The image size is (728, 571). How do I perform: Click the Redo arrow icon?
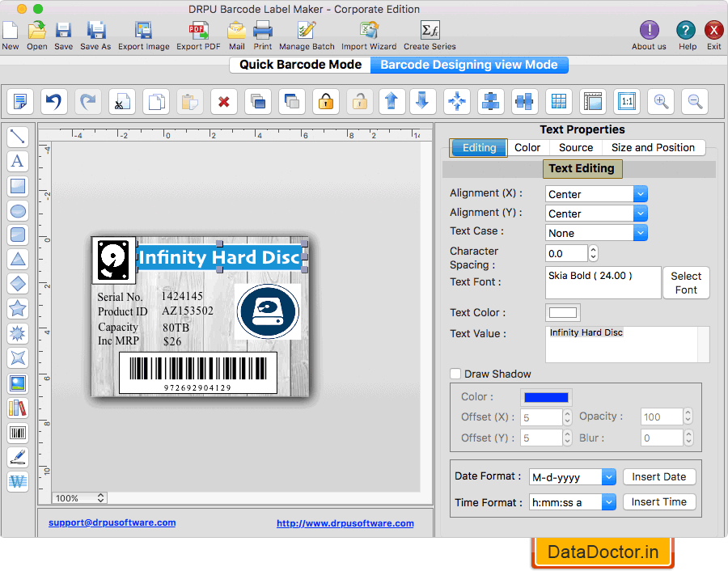(87, 101)
